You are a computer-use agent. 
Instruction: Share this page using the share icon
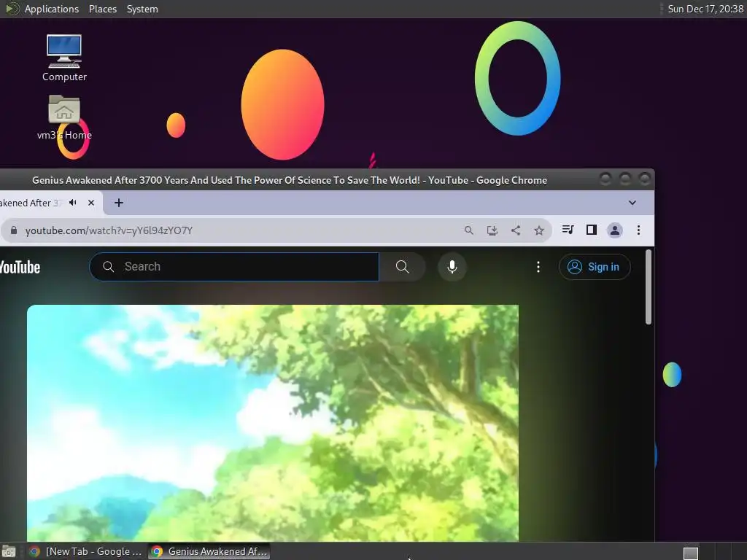[516, 230]
